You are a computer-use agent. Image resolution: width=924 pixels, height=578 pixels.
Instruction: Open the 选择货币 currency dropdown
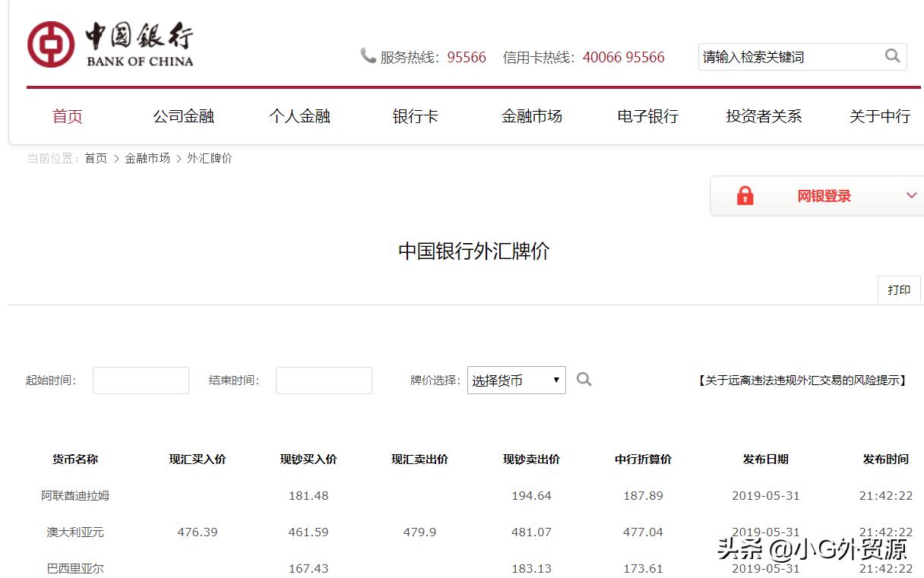[515, 380]
